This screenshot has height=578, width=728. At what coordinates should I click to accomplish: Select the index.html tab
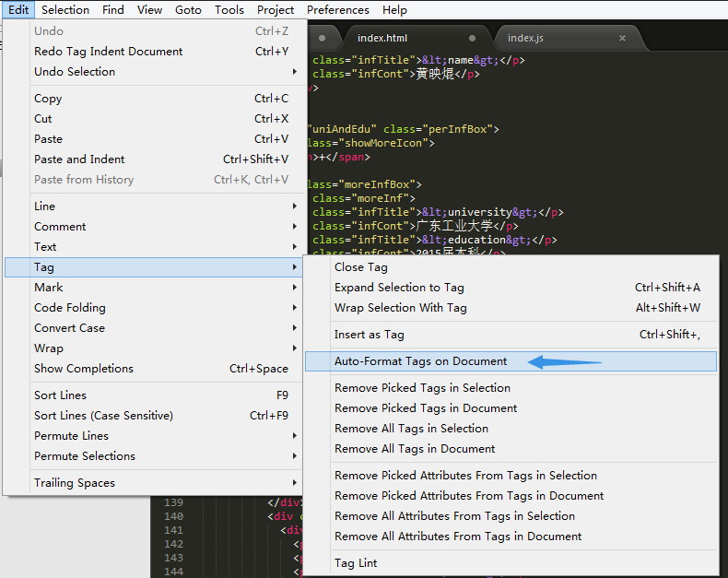(x=382, y=38)
